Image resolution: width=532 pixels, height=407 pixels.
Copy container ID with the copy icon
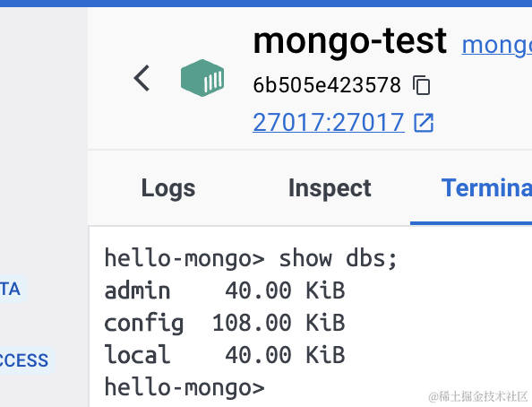click(422, 85)
